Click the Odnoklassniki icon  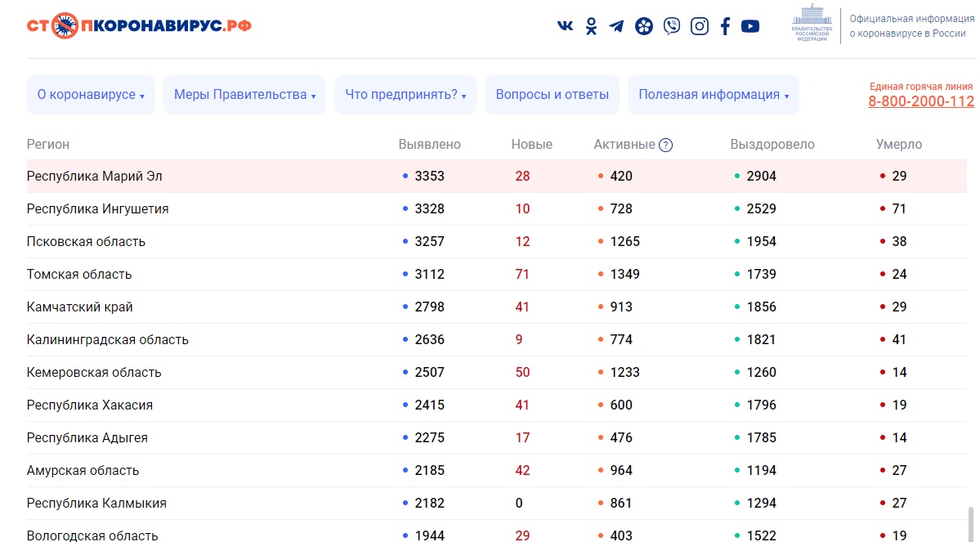591,26
